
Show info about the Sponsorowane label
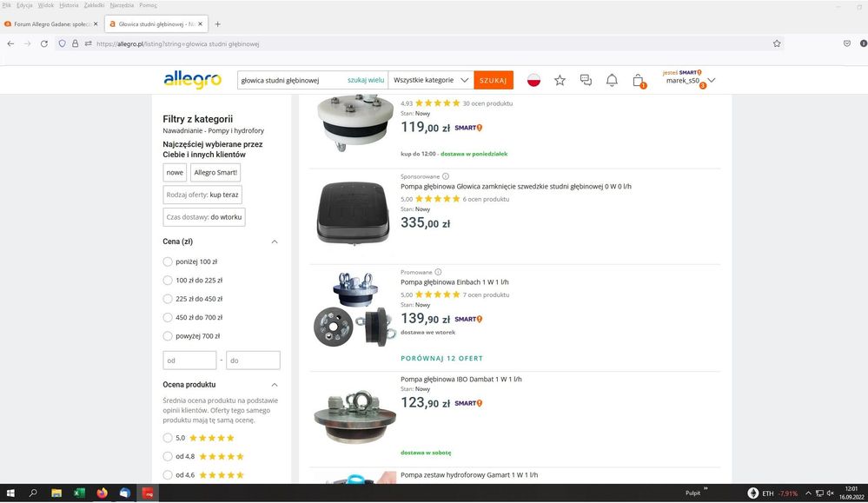[x=446, y=176]
